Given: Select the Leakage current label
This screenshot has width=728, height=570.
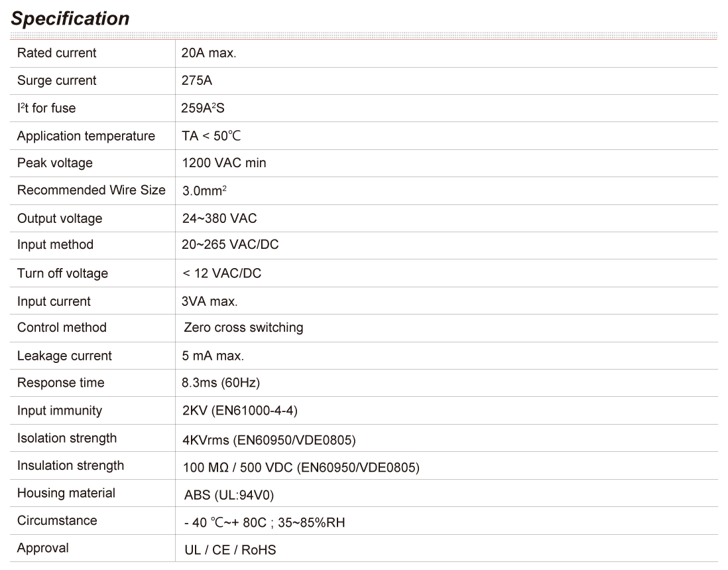Looking at the screenshot, I should click(x=64, y=356).
